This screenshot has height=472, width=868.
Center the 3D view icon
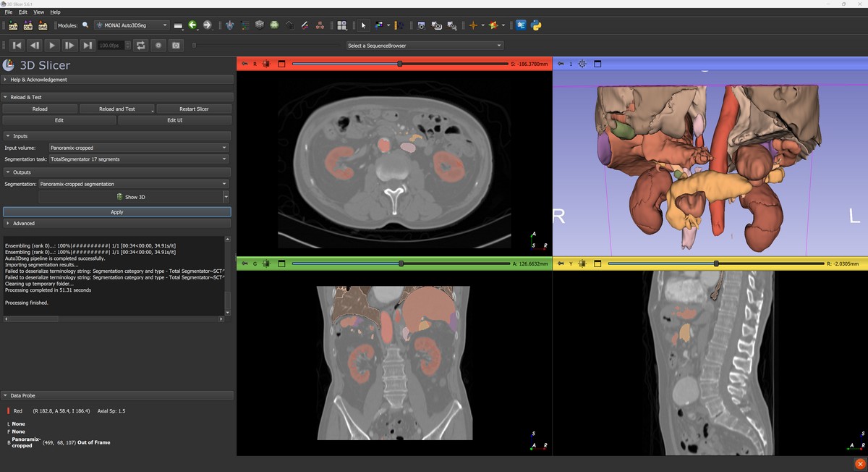coord(582,64)
